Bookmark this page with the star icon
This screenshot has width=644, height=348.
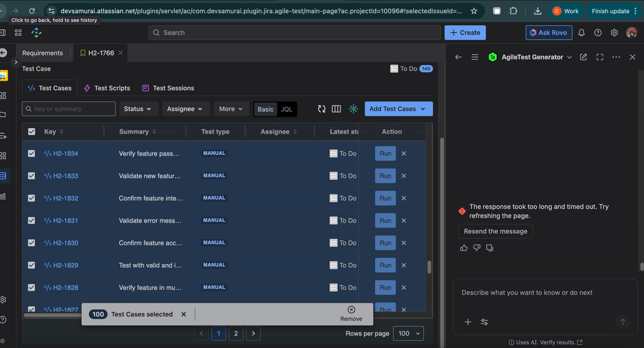point(474,11)
